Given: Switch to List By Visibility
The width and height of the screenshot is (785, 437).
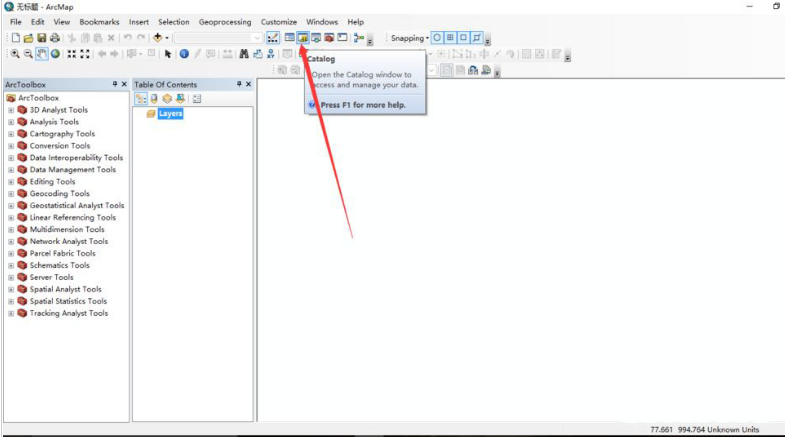Looking at the screenshot, I should point(167,99).
